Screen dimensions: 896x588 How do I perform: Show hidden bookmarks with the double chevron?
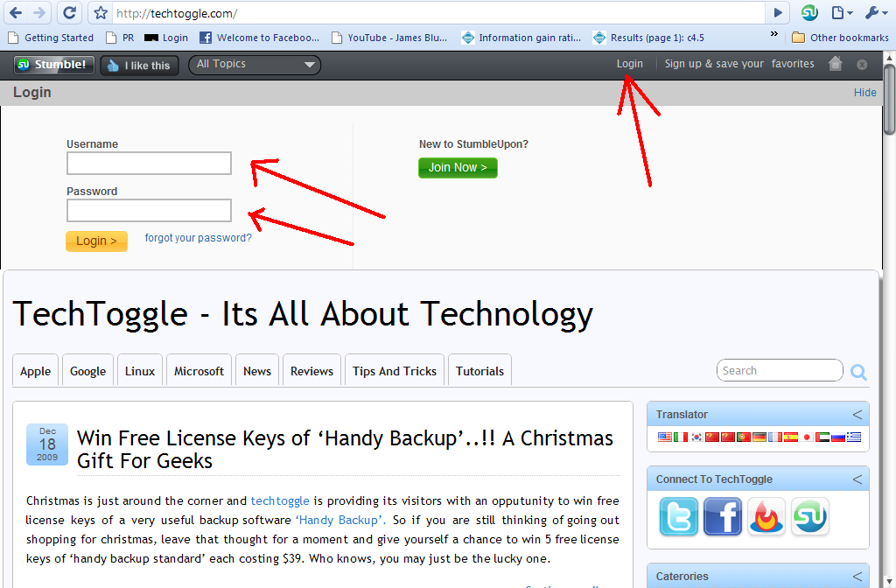pyautogui.click(x=774, y=34)
